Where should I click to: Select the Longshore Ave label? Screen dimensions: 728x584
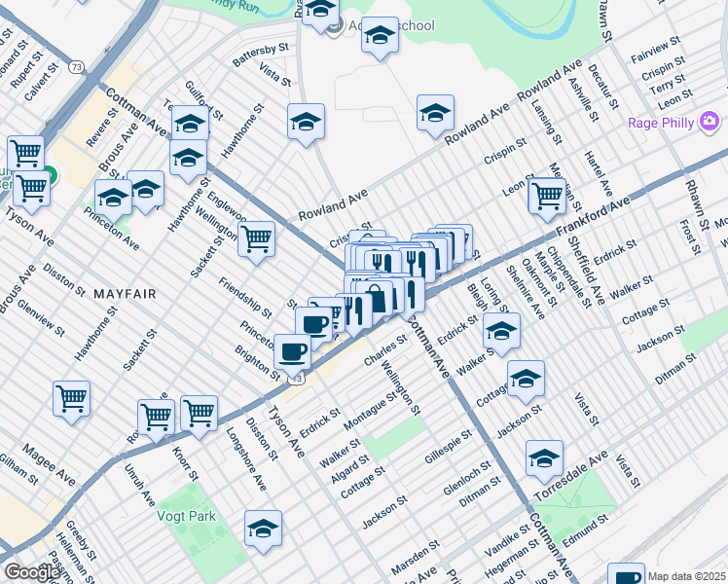(245, 459)
